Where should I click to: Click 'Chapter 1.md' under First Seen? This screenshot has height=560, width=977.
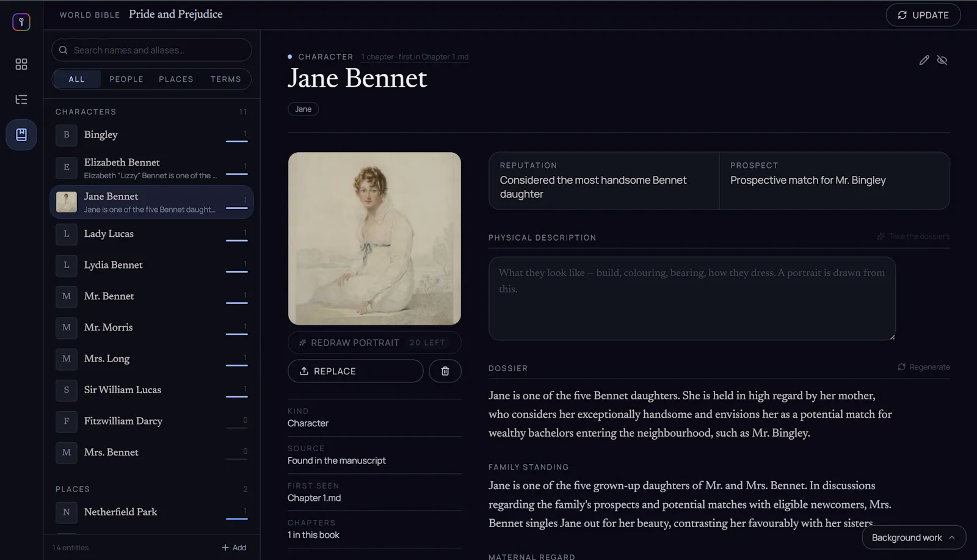pos(314,498)
